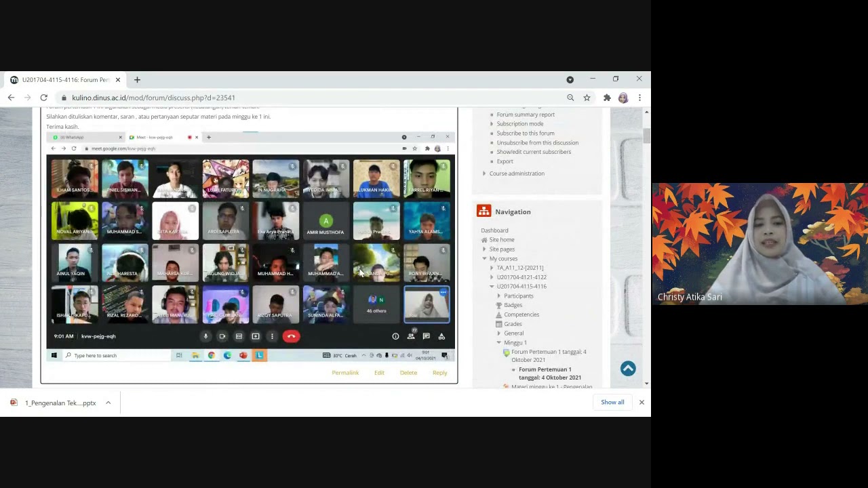Collapse My courses in Navigation

(x=484, y=259)
